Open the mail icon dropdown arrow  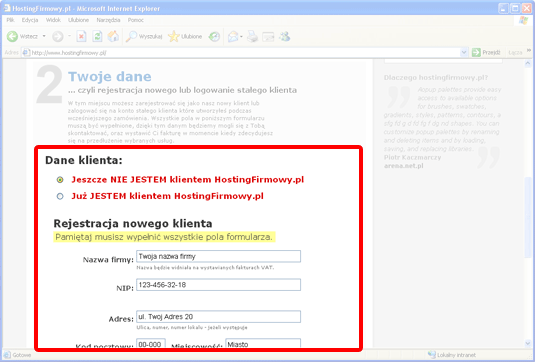(x=241, y=36)
